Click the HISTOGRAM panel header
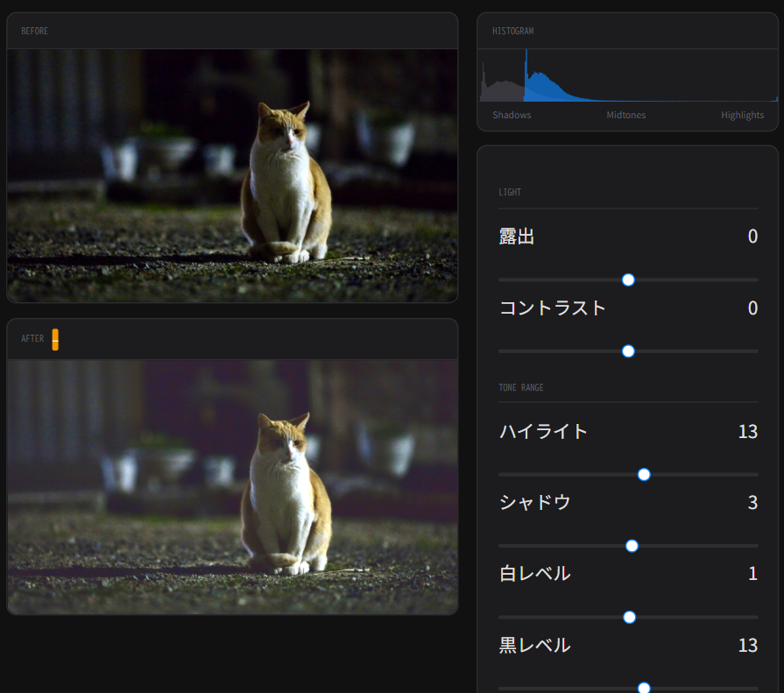The height and width of the screenshot is (693, 784). 513,31
